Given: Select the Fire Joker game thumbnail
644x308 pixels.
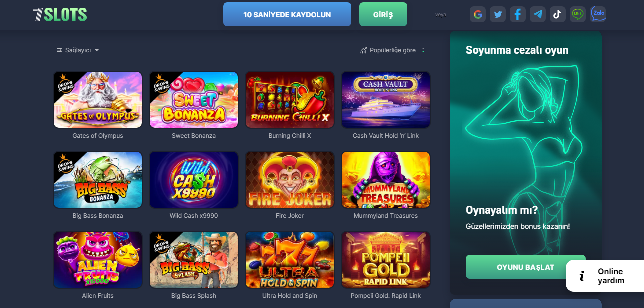Looking at the screenshot, I should (x=290, y=180).
